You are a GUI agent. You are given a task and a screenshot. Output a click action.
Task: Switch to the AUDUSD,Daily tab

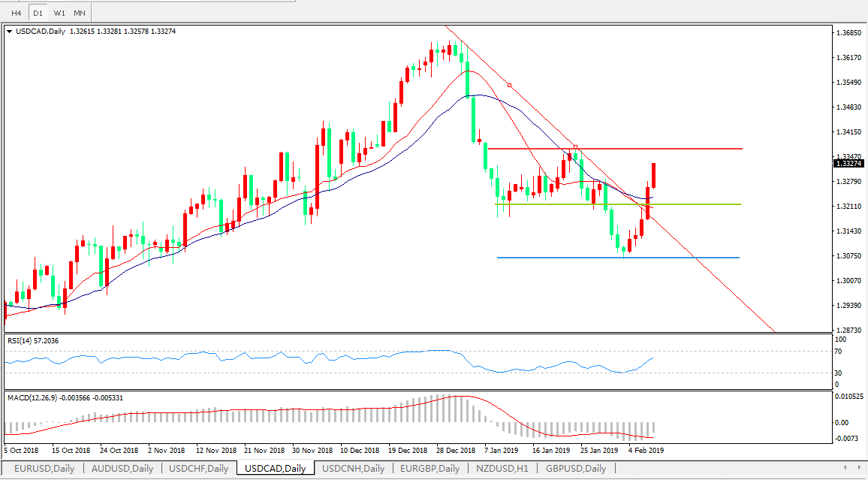122,469
